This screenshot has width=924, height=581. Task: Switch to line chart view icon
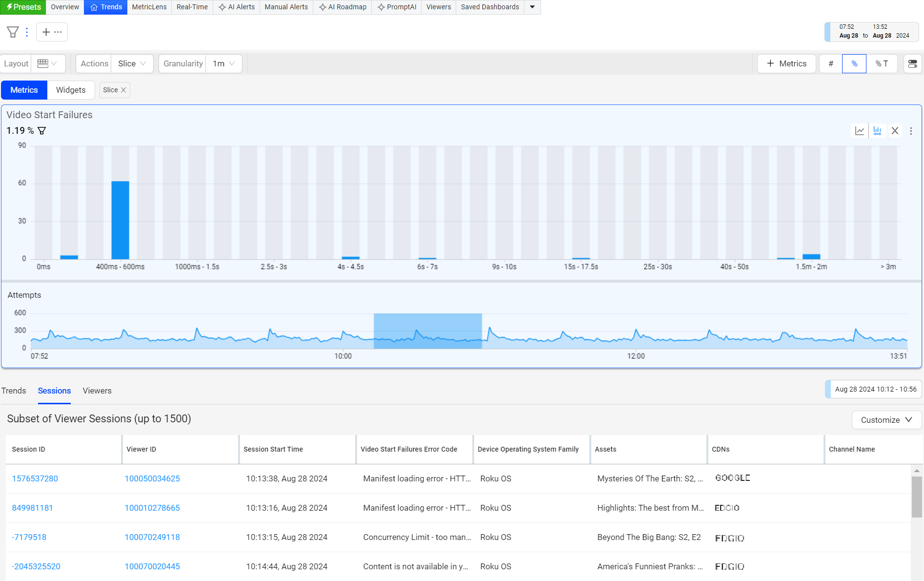click(x=860, y=131)
